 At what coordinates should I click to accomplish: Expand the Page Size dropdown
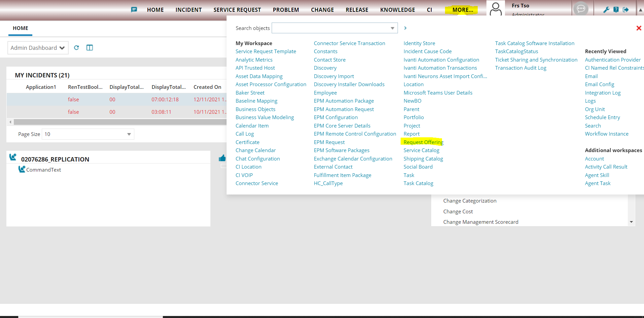coord(129,134)
